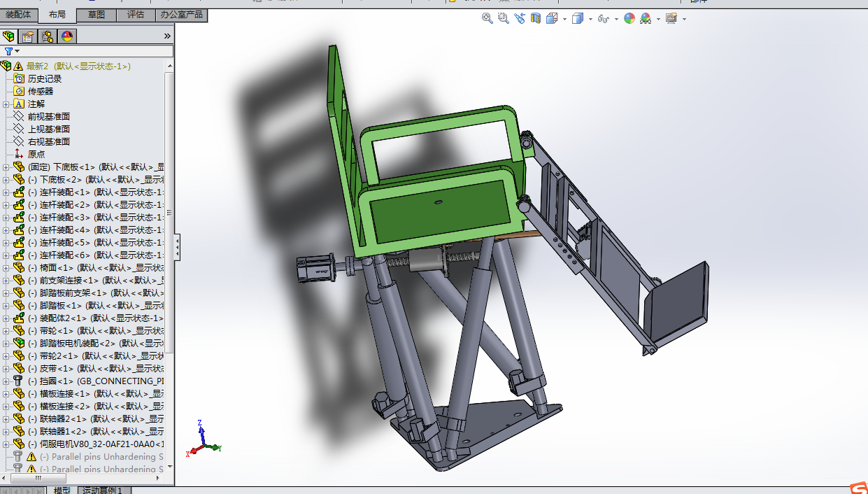868x494 pixels.
Task: Click the 前视基准面 plane icon
Action: pos(19,117)
